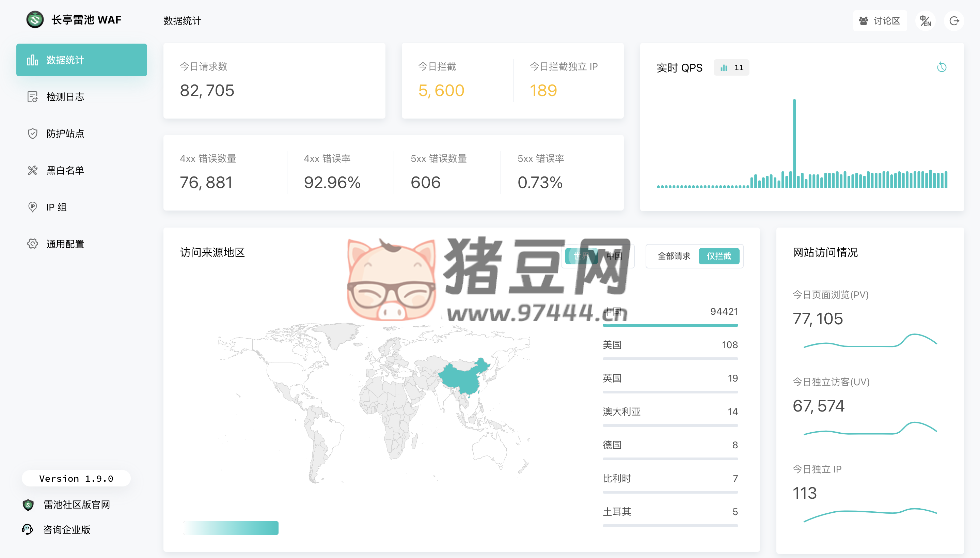The width and height of the screenshot is (980, 558).
Task: Click the QPS history clock icon
Action: (x=941, y=67)
